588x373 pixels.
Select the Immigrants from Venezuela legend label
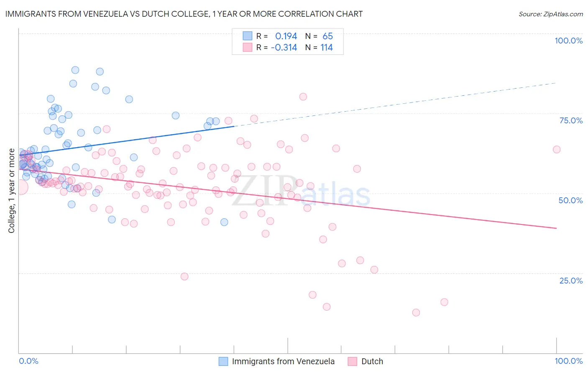[283, 361]
